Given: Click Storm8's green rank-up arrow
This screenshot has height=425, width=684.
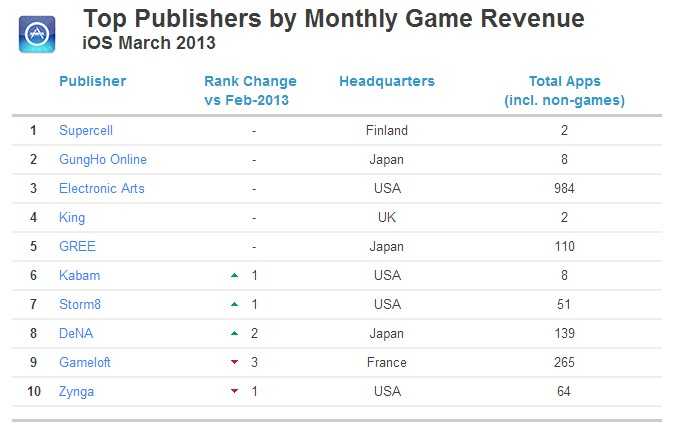Looking at the screenshot, I should pyautogui.click(x=234, y=304).
